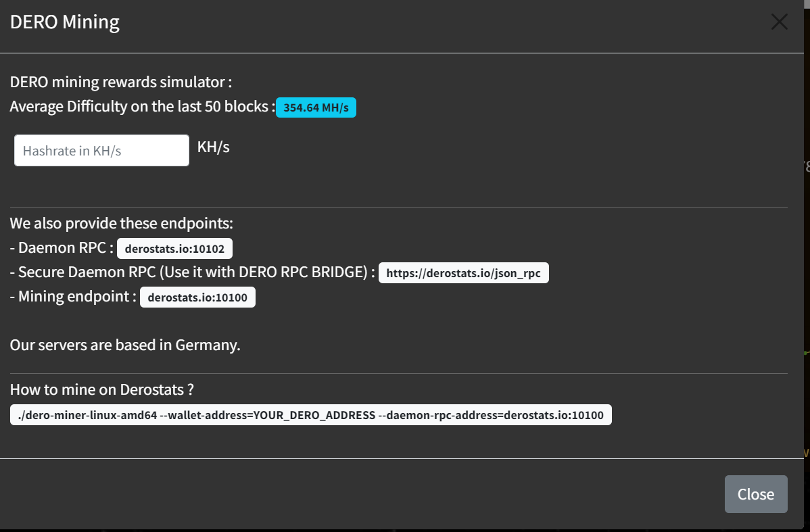The height and width of the screenshot is (532, 810).
Task: Click the DERO Mining dialog title
Action: click(x=65, y=22)
